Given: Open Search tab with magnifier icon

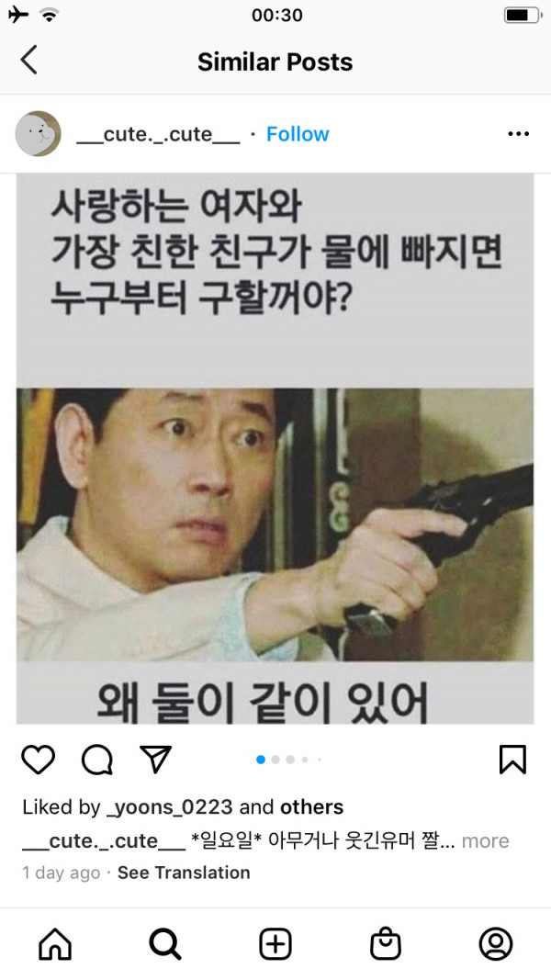Looking at the screenshot, I should click(x=165, y=944).
